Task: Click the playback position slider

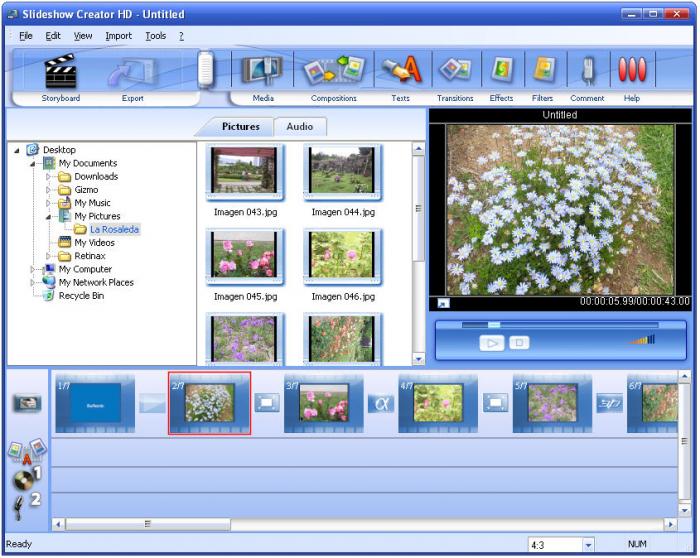Action: pyautogui.click(x=494, y=325)
